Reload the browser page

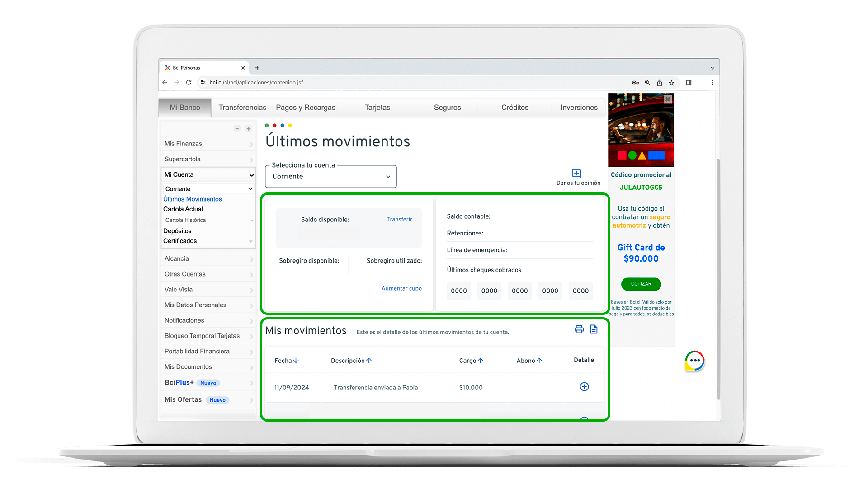click(189, 83)
